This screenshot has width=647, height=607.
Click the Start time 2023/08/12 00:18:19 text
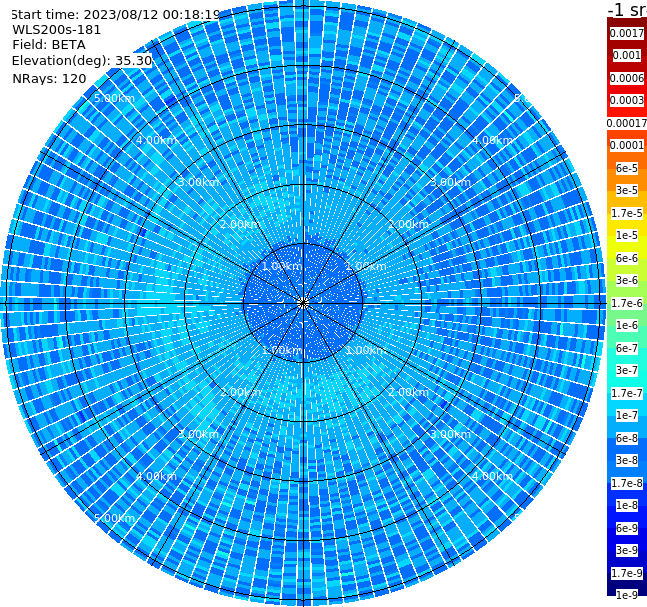point(115,15)
